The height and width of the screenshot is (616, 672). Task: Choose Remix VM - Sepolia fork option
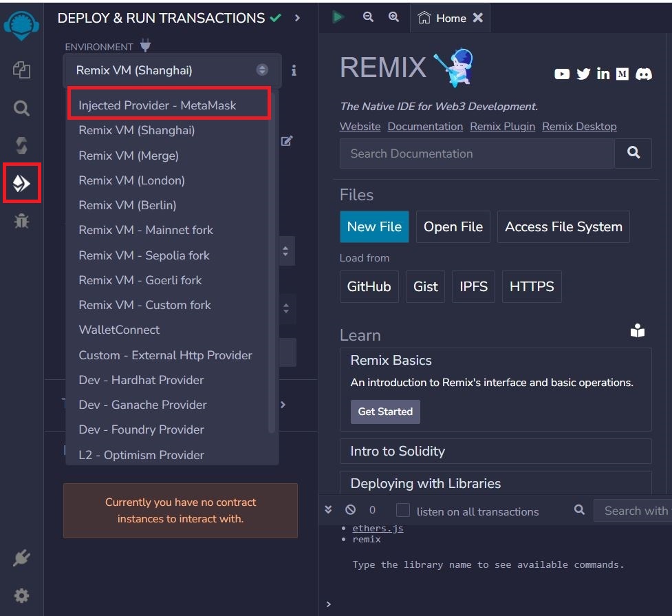[x=144, y=255]
